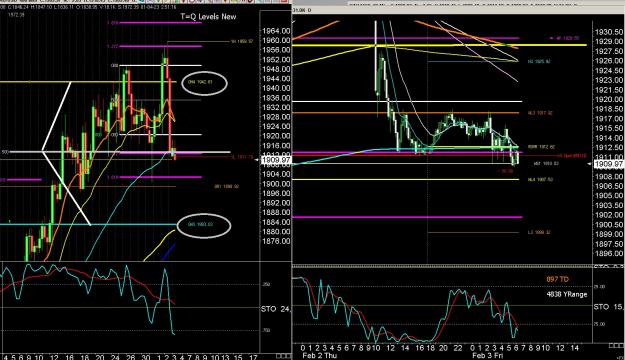Click the T=Q Levels New chart title
This screenshot has height=360, width=625.
tap(208, 17)
